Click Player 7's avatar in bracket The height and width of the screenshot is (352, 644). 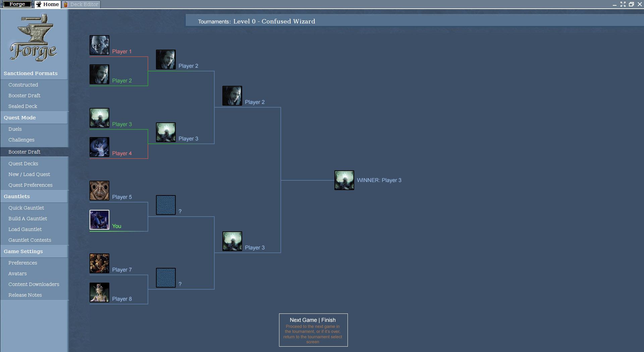pyautogui.click(x=99, y=263)
